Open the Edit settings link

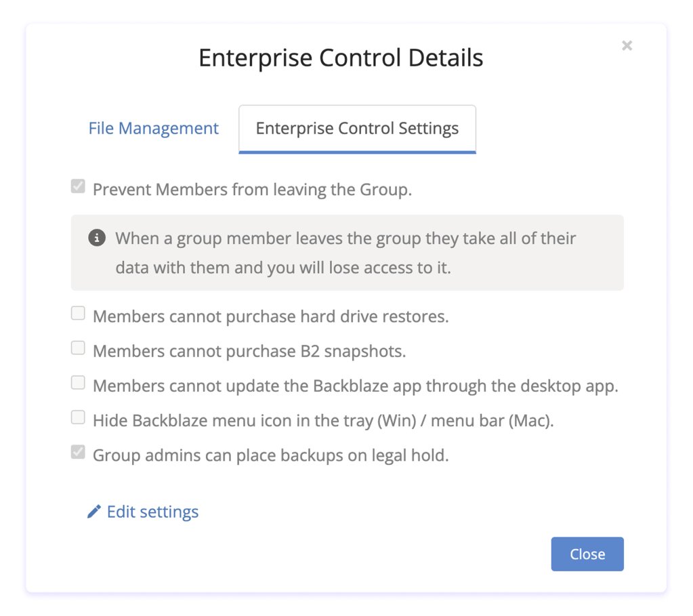152,512
